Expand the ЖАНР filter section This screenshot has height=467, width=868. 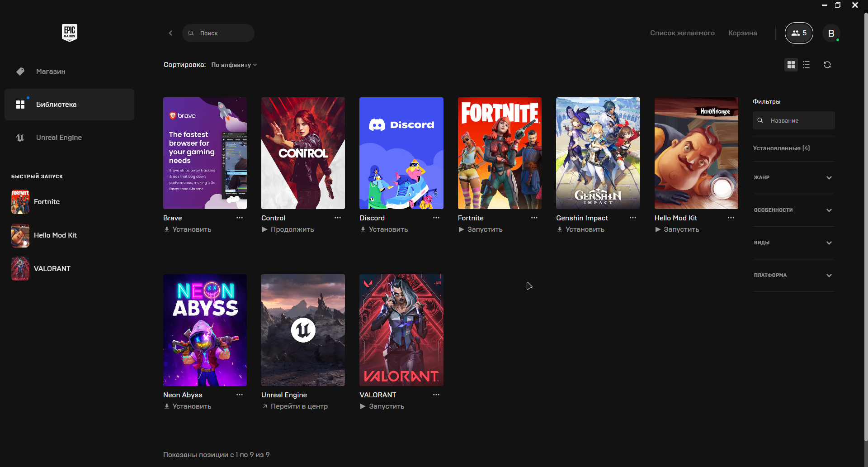(794, 177)
